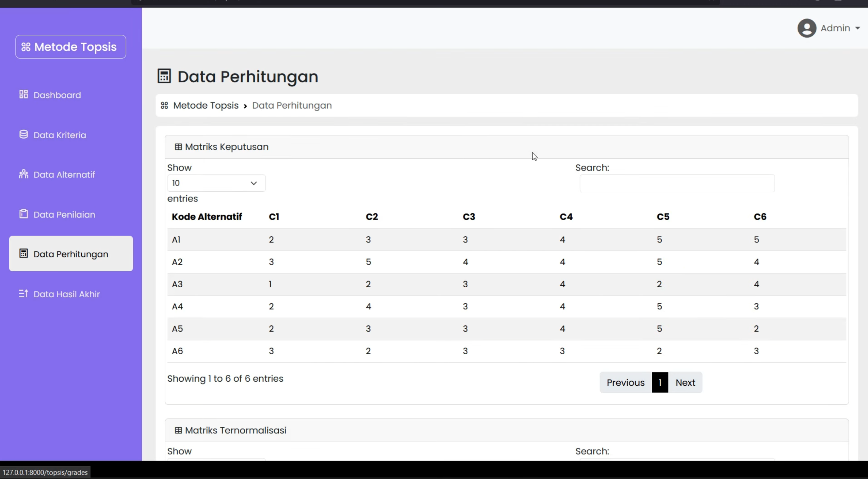This screenshot has width=868, height=479.
Task: Click the Matriks Keputusan table icon
Action: 178,147
